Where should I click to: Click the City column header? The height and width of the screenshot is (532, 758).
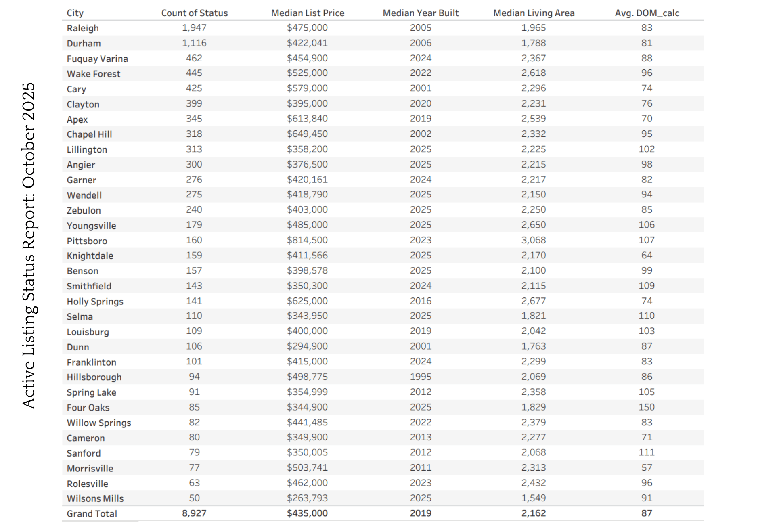point(75,13)
